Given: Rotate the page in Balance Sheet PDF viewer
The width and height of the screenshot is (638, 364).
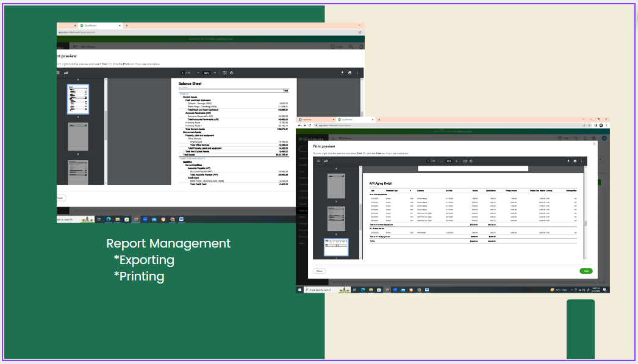Looking at the screenshot, I should point(232,73).
